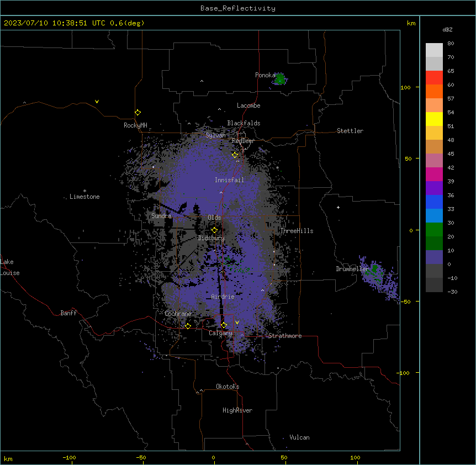Click the Airdrie city label
476x465 pixels.
point(223,297)
